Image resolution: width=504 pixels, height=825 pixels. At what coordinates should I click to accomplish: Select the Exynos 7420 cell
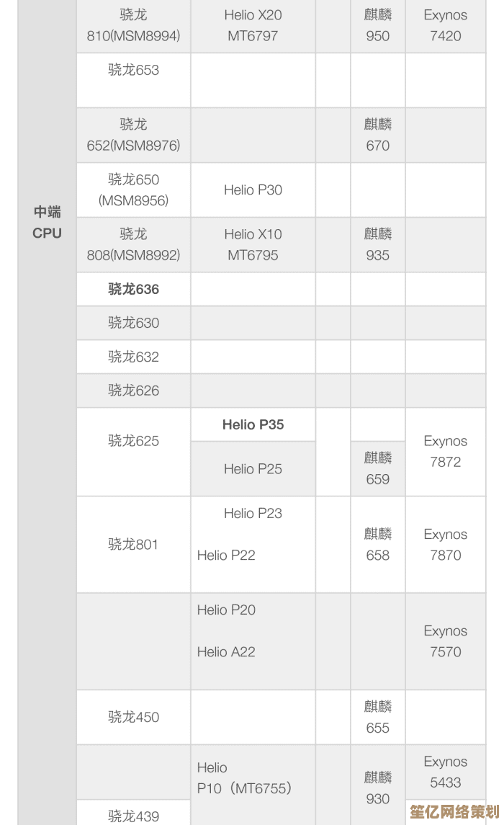pos(445,25)
